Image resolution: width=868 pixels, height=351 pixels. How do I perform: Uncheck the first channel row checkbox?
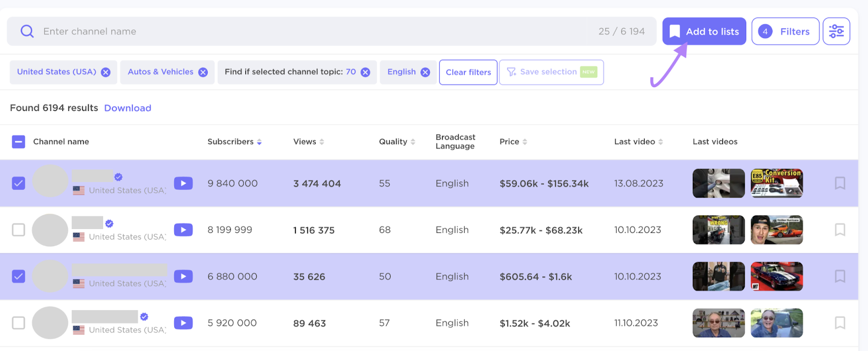click(19, 183)
